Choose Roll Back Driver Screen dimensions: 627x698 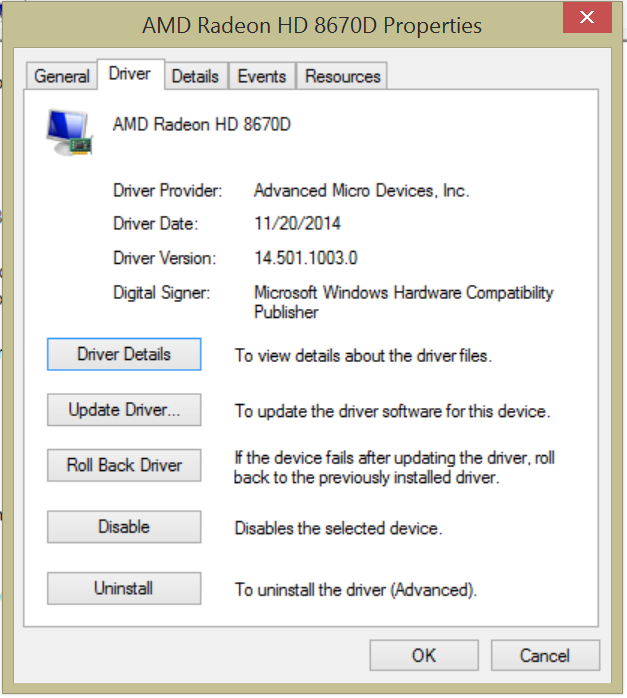click(x=124, y=465)
